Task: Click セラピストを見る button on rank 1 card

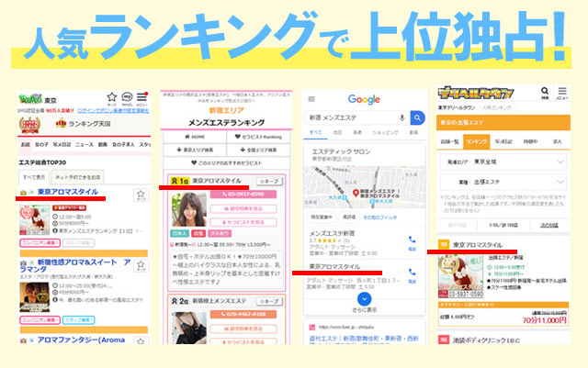Action: click(x=243, y=222)
